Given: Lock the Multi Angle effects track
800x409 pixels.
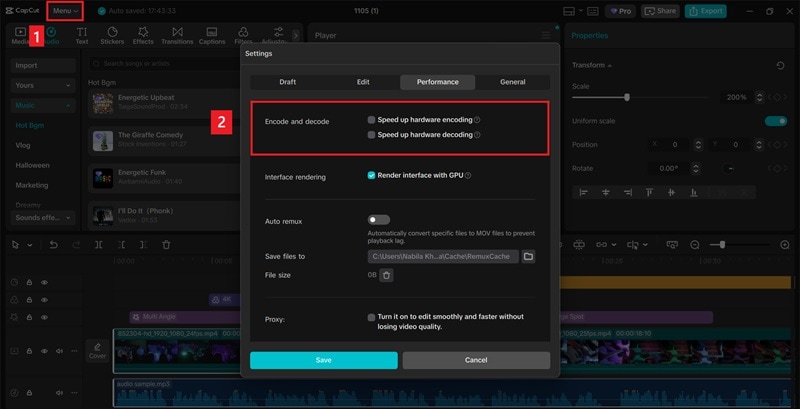Looking at the screenshot, I should [x=30, y=317].
